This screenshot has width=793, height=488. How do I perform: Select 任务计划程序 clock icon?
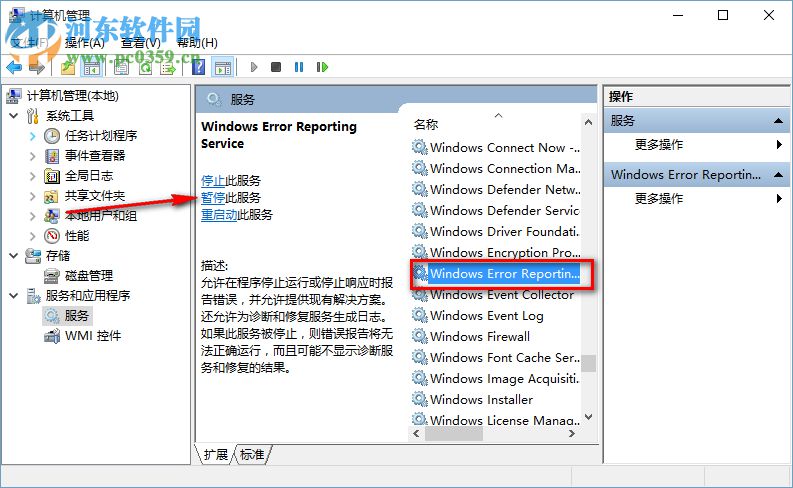tap(52, 136)
